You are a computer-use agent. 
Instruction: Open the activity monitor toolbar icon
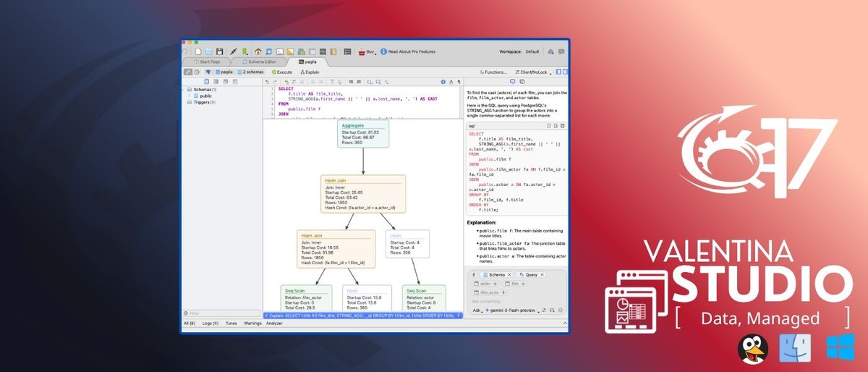click(x=323, y=51)
